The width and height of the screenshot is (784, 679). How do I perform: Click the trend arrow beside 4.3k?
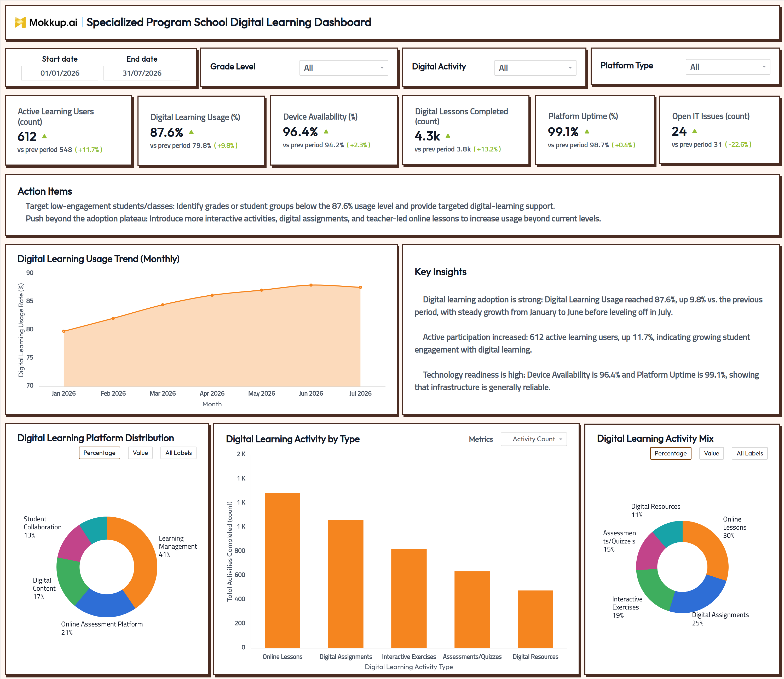point(448,135)
